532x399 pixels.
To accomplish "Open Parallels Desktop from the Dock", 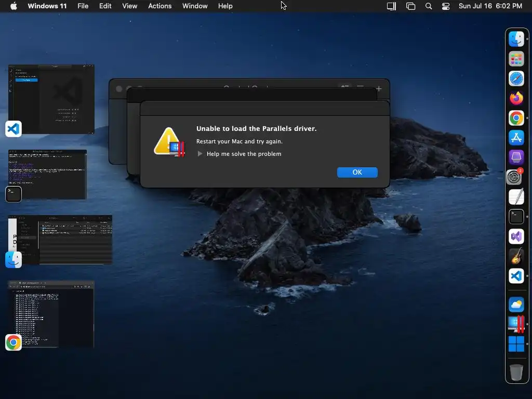I will point(516,324).
